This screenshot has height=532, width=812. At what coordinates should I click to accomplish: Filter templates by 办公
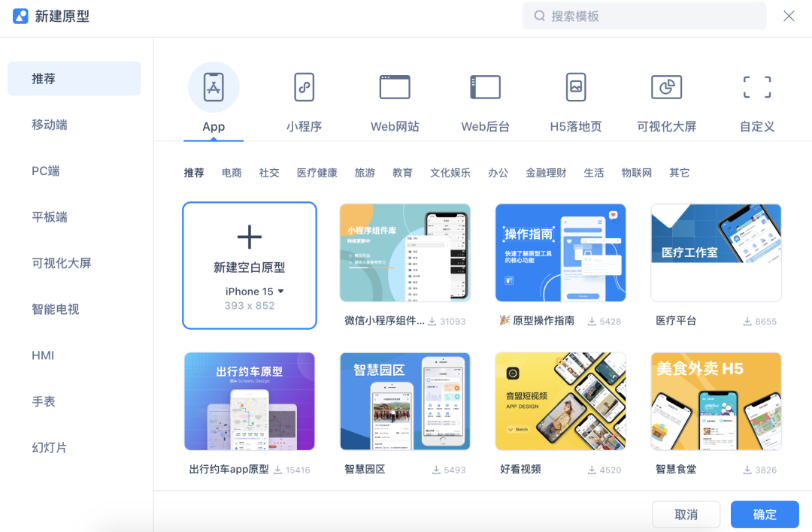tap(498, 173)
